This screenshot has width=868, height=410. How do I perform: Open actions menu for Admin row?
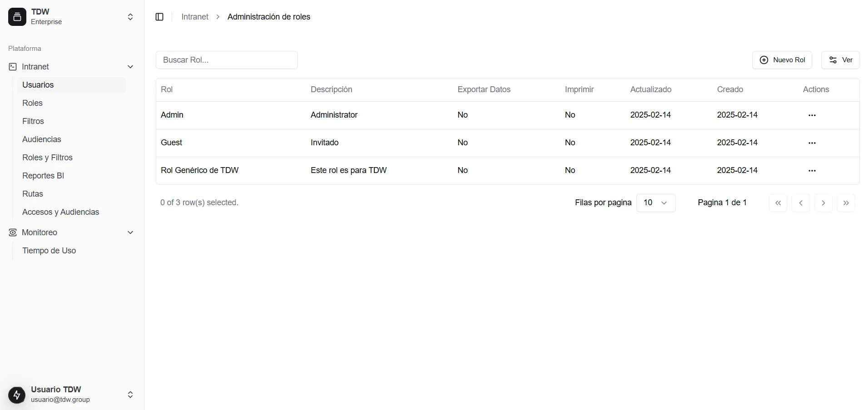812,115
